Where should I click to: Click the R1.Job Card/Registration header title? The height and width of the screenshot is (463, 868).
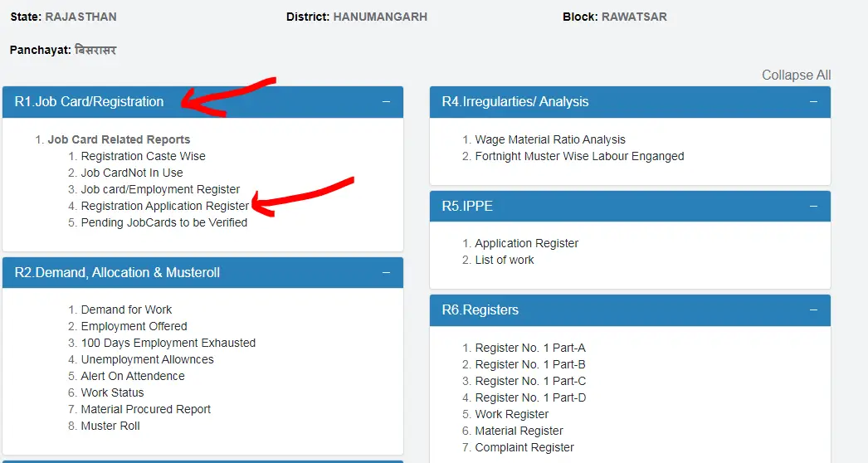(x=89, y=102)
